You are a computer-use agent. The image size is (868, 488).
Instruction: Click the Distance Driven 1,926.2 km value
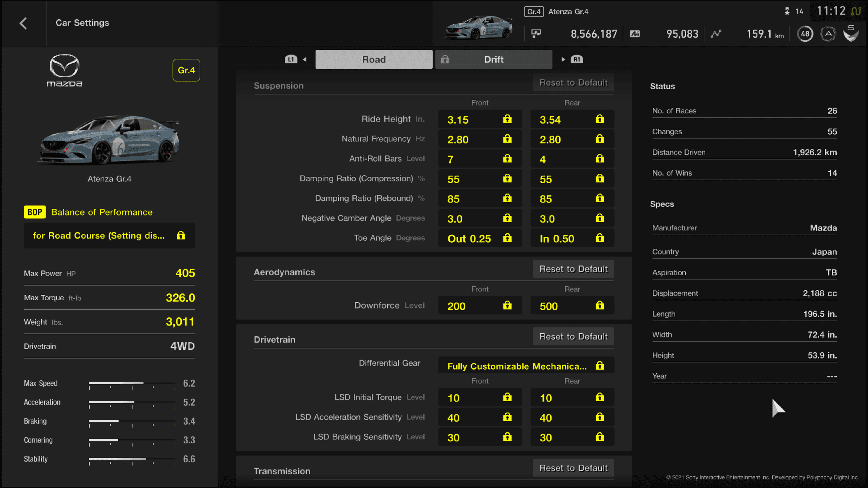(x=815, y=152)
